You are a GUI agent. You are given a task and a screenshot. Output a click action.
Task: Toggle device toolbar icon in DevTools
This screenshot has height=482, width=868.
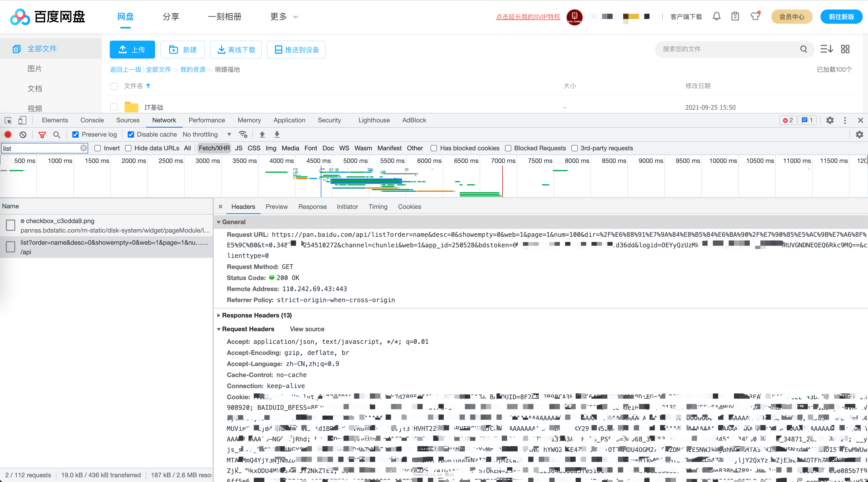click(22, 120)
